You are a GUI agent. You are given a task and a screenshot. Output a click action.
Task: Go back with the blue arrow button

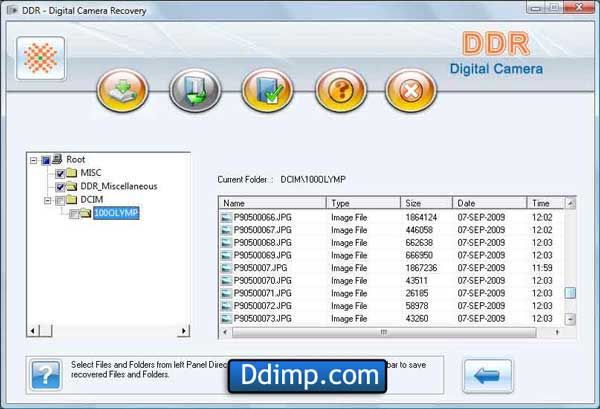click(488, 376)
